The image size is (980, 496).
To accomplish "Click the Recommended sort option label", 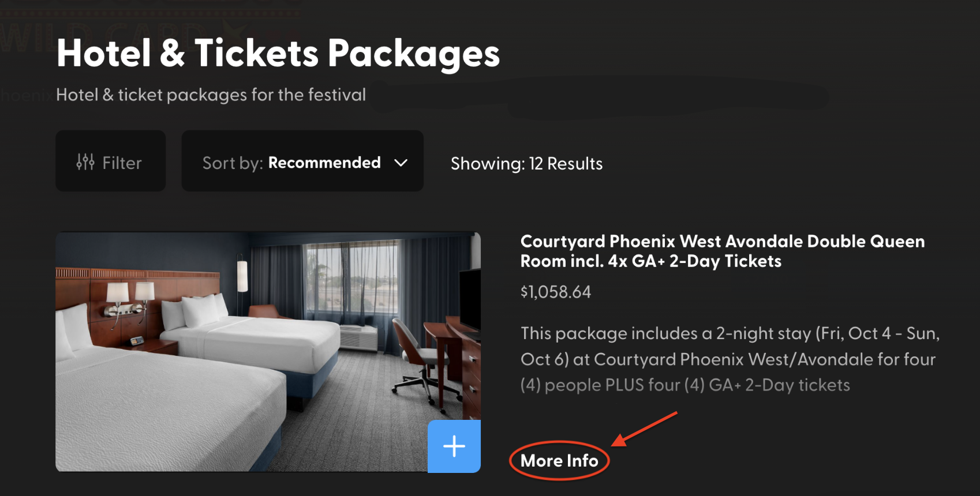I will coord(325,162).
